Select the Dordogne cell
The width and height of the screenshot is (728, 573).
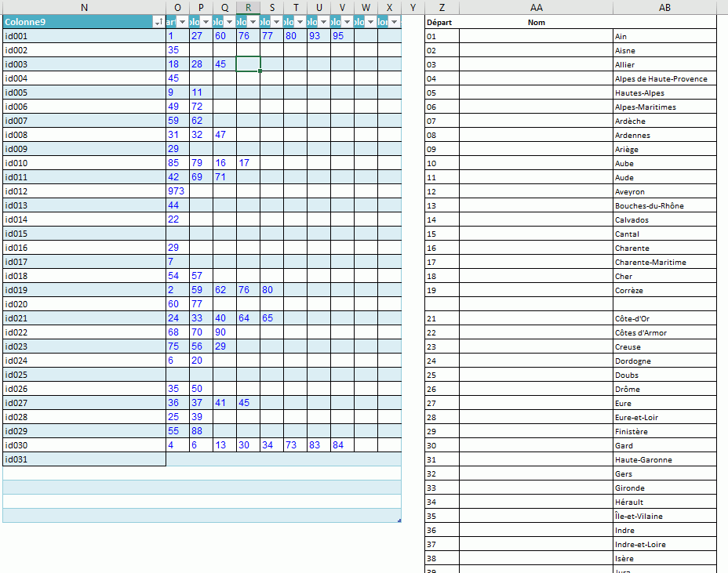[665, 361]
